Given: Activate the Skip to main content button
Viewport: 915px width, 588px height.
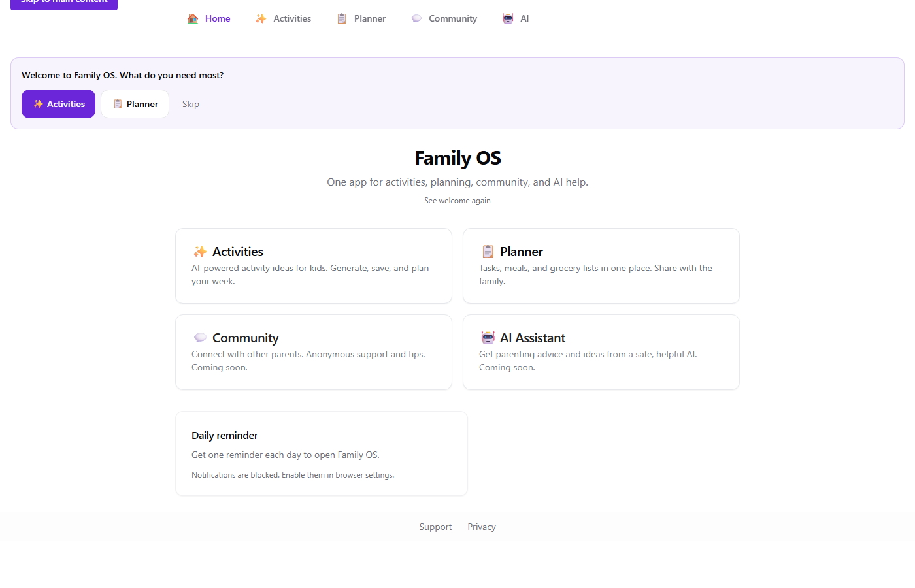Looking at the screenshot, I should point(63,3).
